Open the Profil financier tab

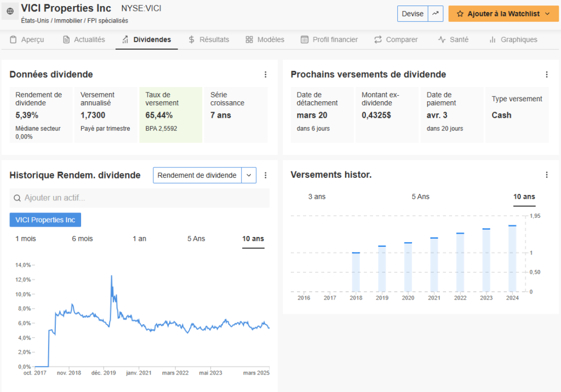pyautogui.click(x=329, y=39)
